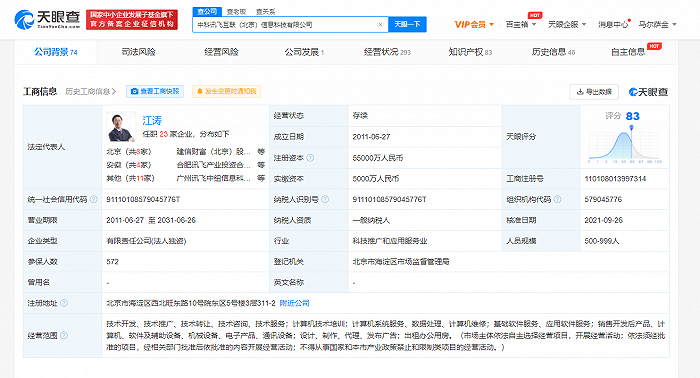Click the Tianyancha logo in the header
Screen dimensions: 700x378
point(47,20)
